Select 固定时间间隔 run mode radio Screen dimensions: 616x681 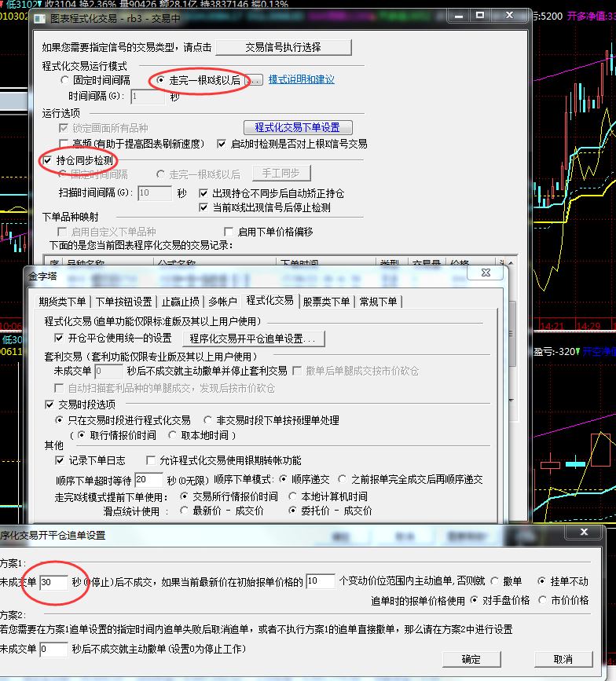(x=64, y=80)
